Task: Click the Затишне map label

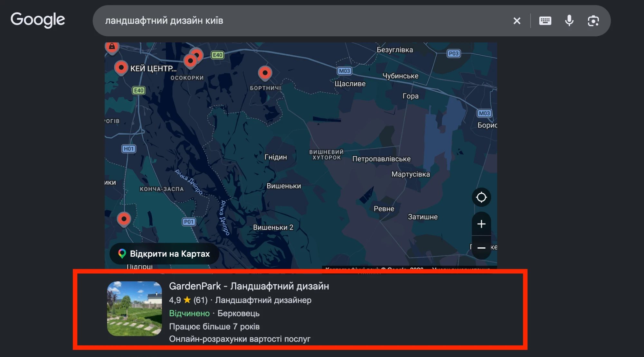Action: (423, 217)
